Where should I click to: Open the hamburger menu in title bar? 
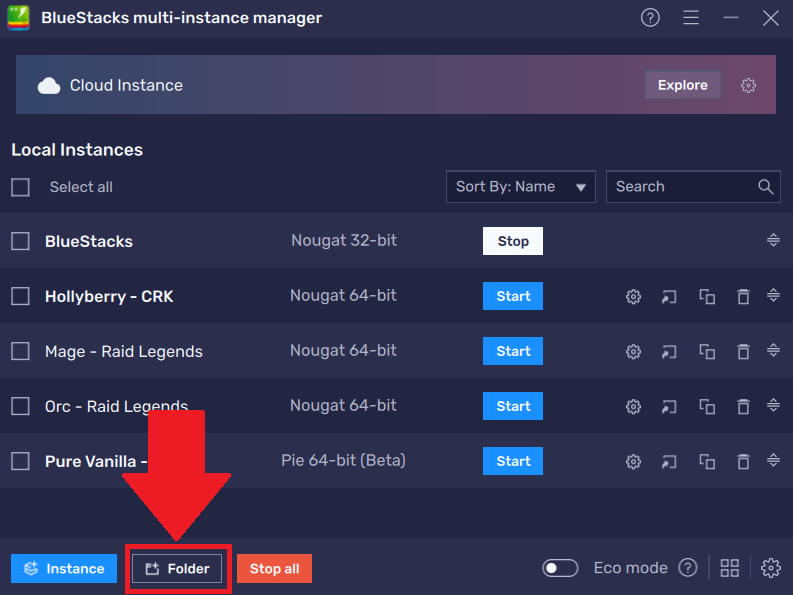[x=691, y=18]
